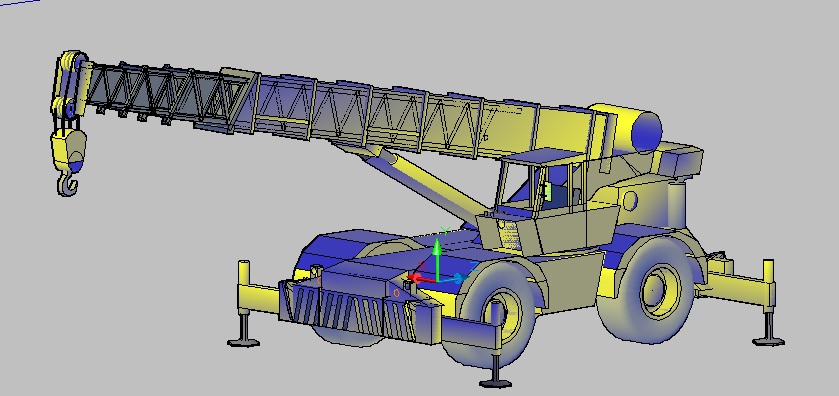Select the rear right wheel of the crane
Screen dimensions: 839x396
[646, 290]
